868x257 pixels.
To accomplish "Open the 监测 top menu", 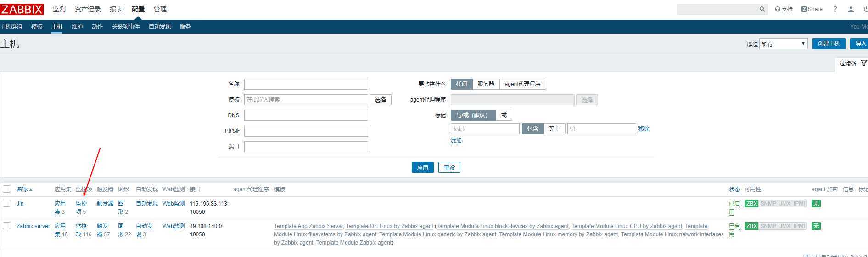I will 59,9.
